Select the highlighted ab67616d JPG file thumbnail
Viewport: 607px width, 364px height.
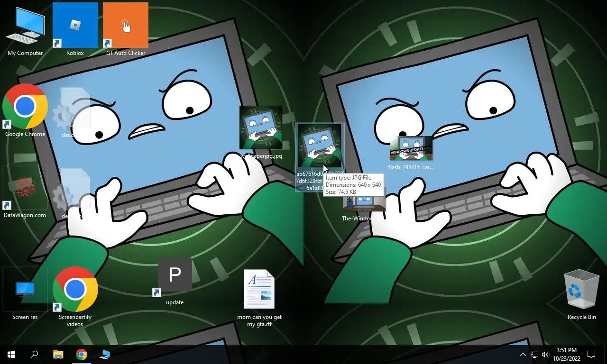319,146
